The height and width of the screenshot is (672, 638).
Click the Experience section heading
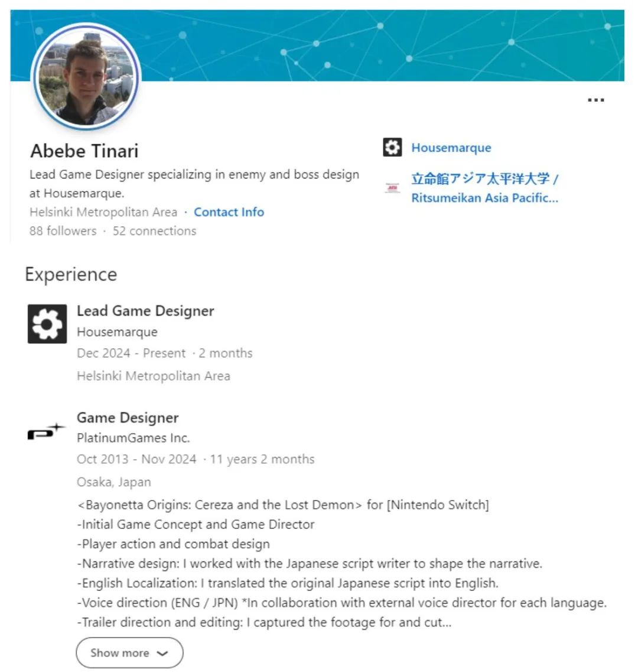(x=71, y=274)
